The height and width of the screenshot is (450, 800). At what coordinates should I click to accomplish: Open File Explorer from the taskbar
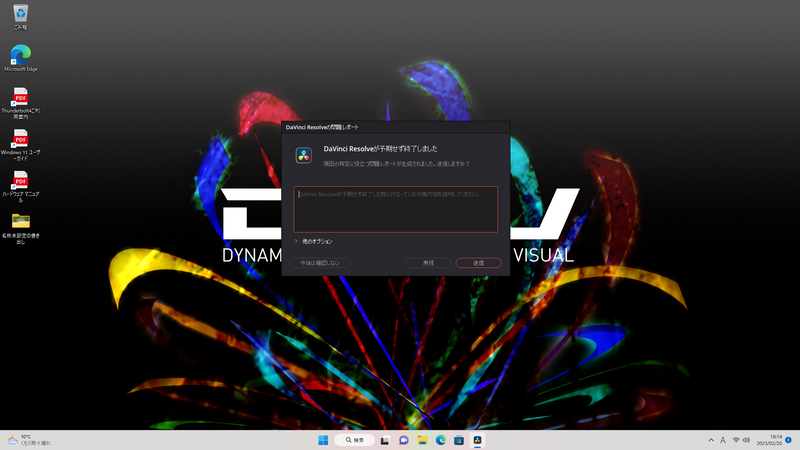pos(422,440)
